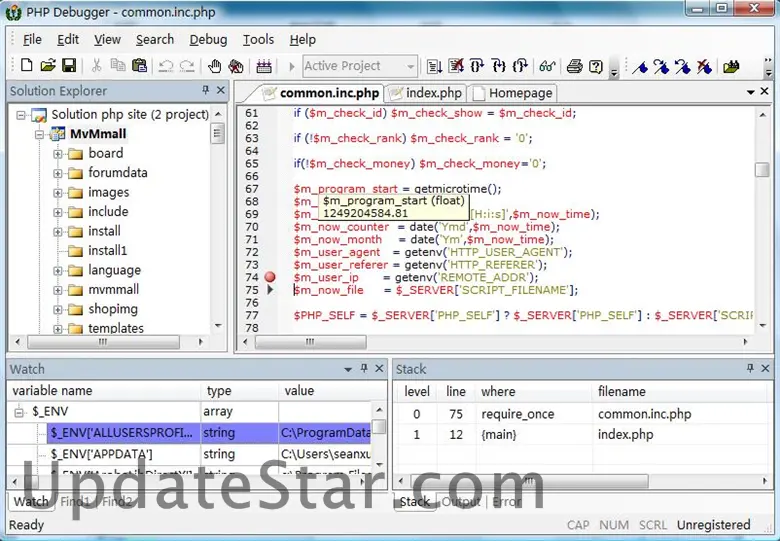Image resolution: width=780 pixels, height=541 pixels.
Task: Click the run-to-cursor debug icon
Action: [x=434, y=66]
